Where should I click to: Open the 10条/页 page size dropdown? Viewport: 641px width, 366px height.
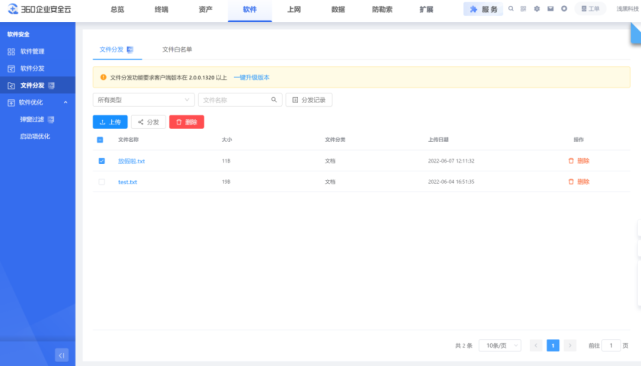click(500, 346)
